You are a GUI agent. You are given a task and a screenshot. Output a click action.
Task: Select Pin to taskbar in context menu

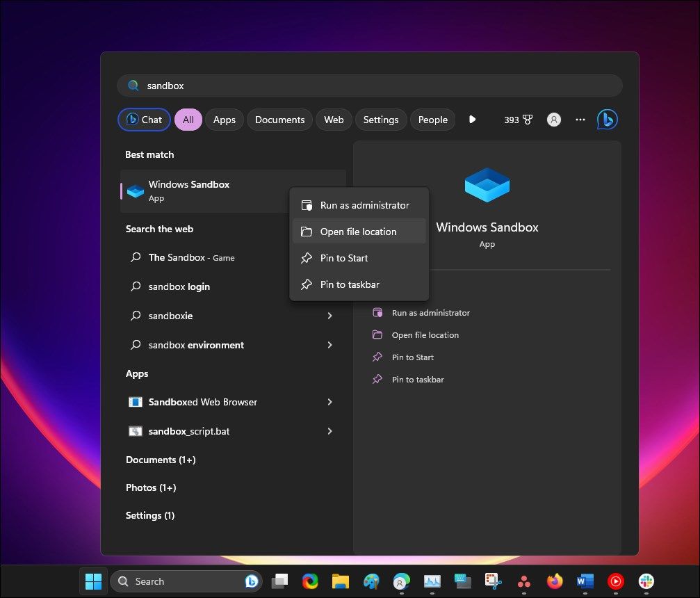pos(350,284)
